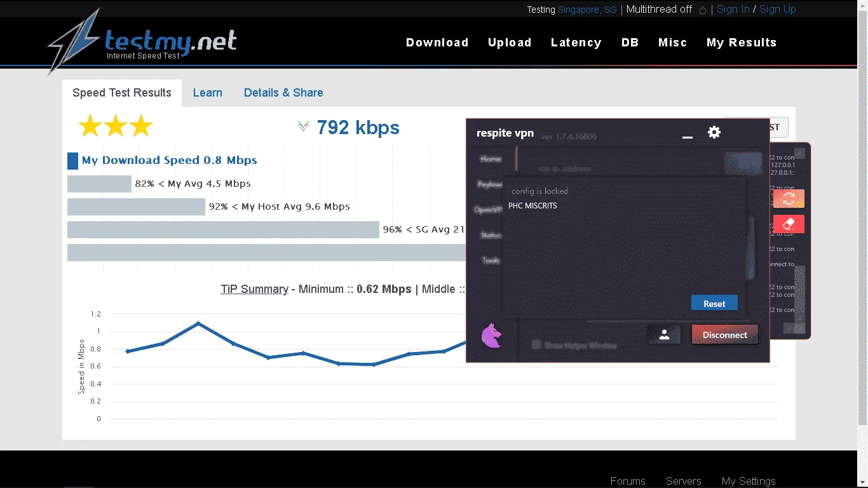This screenshot has width=868, height=488.
Task: Open the Sign In link
Action: 733,10
